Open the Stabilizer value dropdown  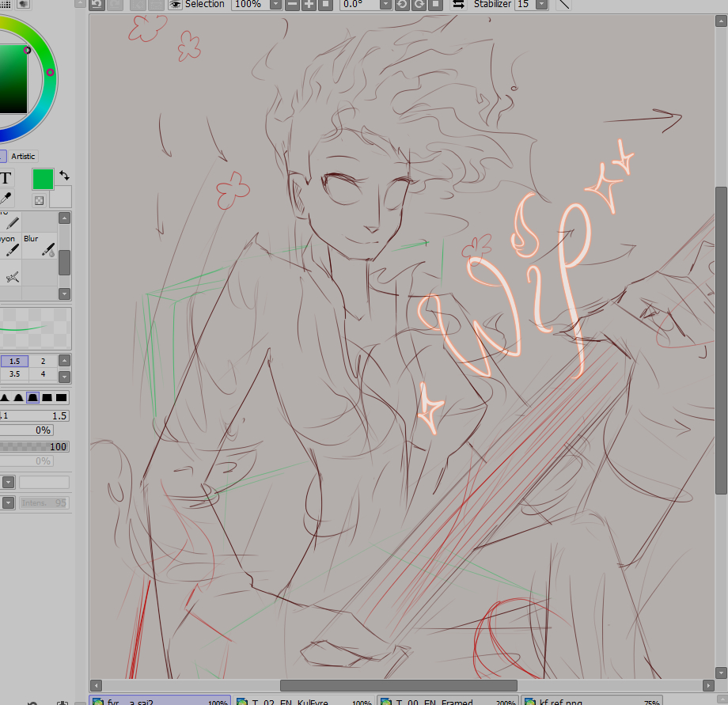pos(541,5)
